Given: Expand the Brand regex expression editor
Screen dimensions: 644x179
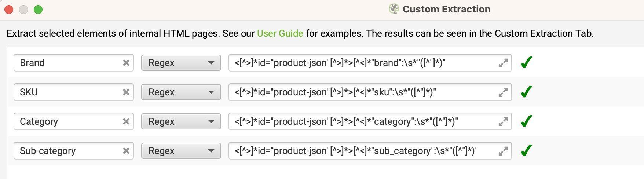Looking at the screenshot, I should click(x=503, y=63).
